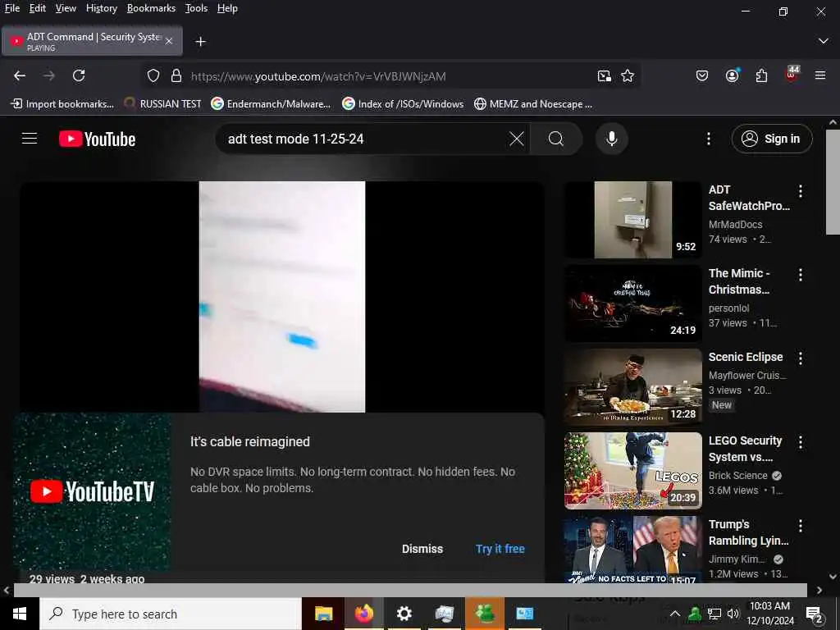Click the YouTube search magnifier button
This screenshot has height=630, width=840.
pos(556,139)
